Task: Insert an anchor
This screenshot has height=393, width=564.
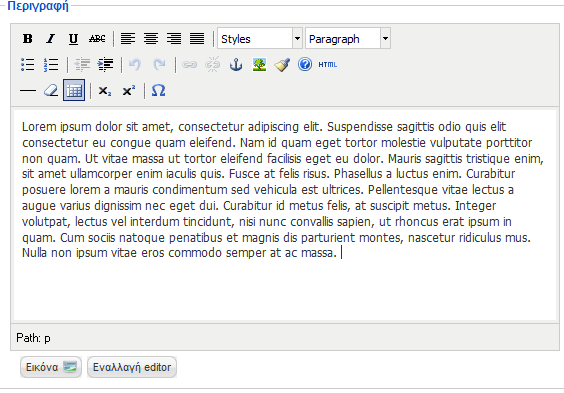Action: point(236,65)
